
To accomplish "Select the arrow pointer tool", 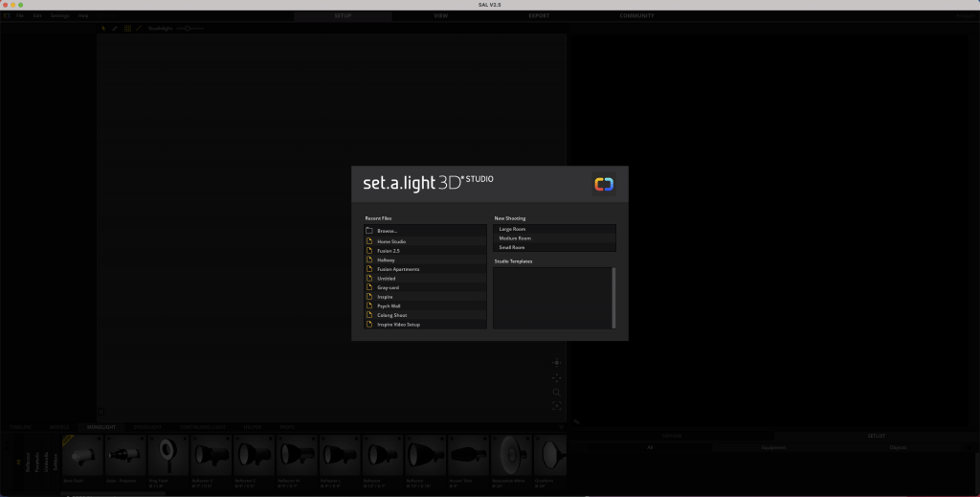I will 103,28.
